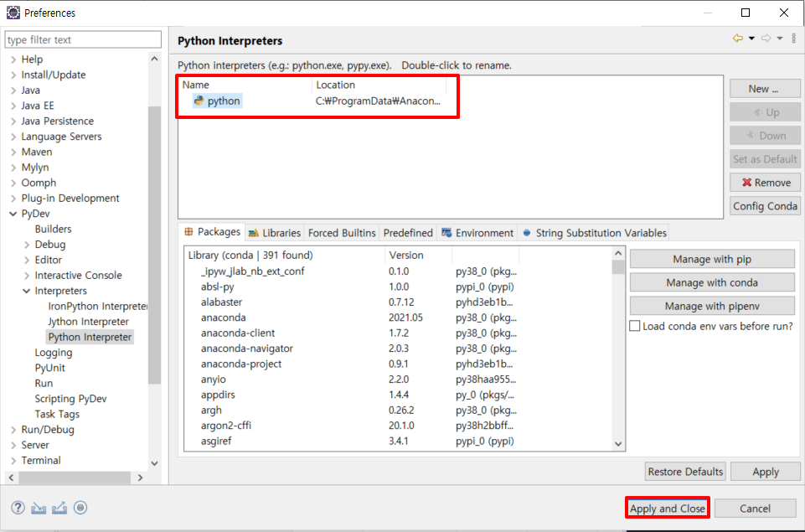This screenshot has width=805, height=532.
Task: Click Manage with pip button
Action: (712, 259)
